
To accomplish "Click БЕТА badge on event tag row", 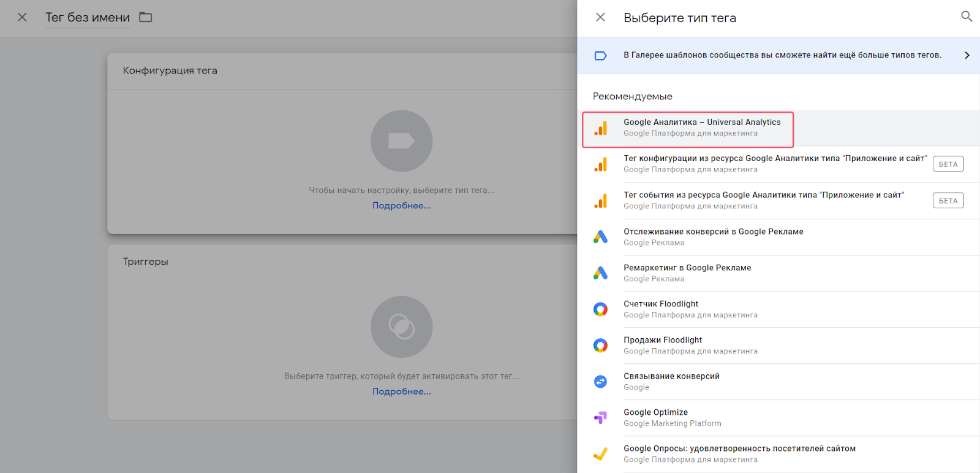I will coord(948,201).
